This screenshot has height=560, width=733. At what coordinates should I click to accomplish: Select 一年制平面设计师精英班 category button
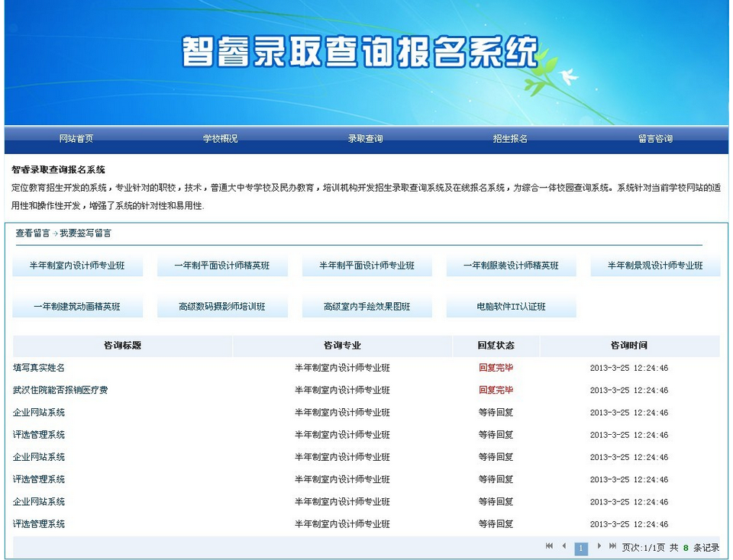click(x=221, y=266)
